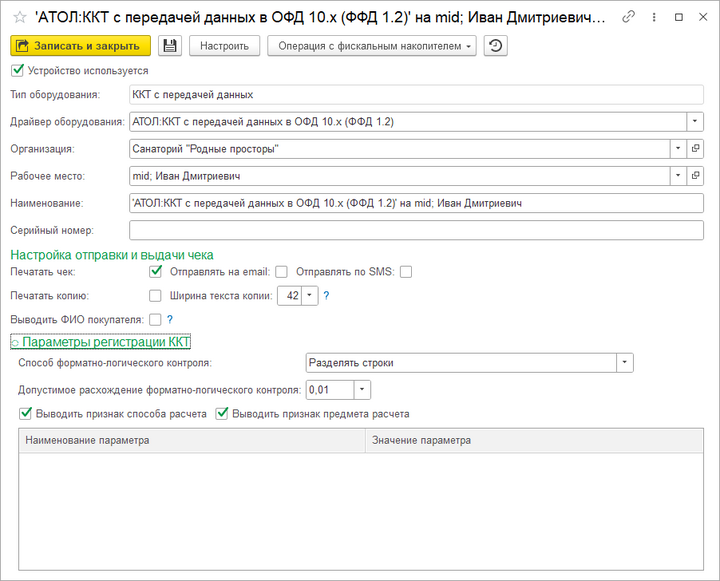Enable Печатать копию checkbox
720x581 pixels.
click(155, 296)
